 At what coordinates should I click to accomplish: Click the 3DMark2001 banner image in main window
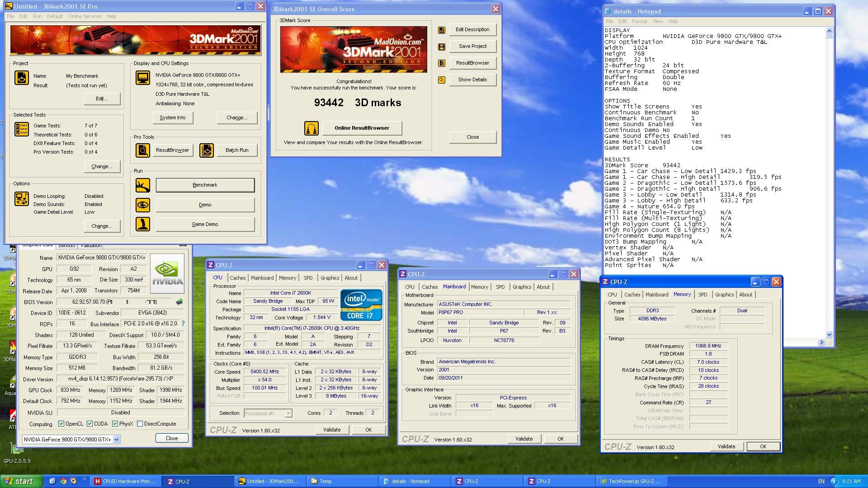pos(136,40)
